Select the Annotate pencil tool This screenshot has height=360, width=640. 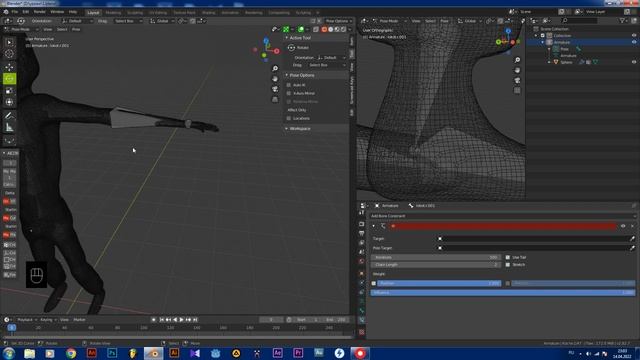[x=9, y=116]
